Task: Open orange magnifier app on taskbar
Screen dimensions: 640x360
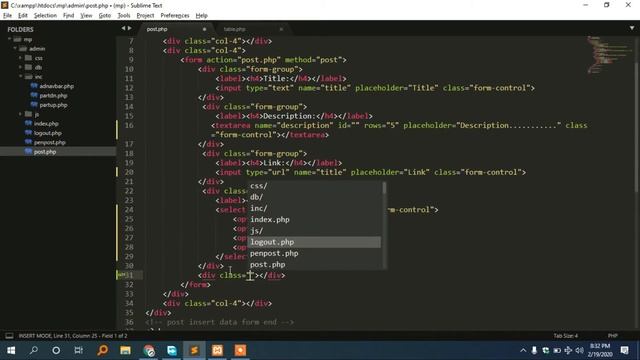Action: tap(102, 350)
